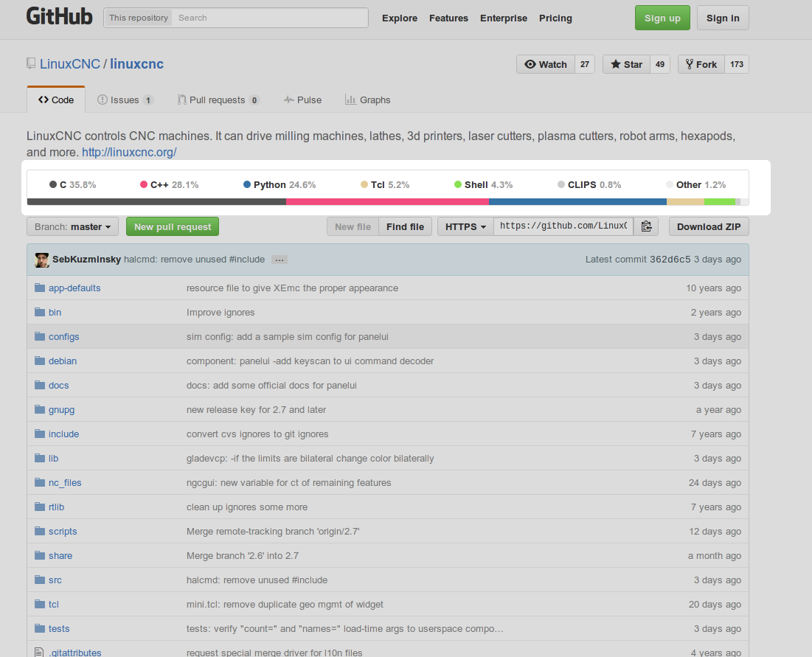
Task: Watch the repository
Action: tap(545, 64)
